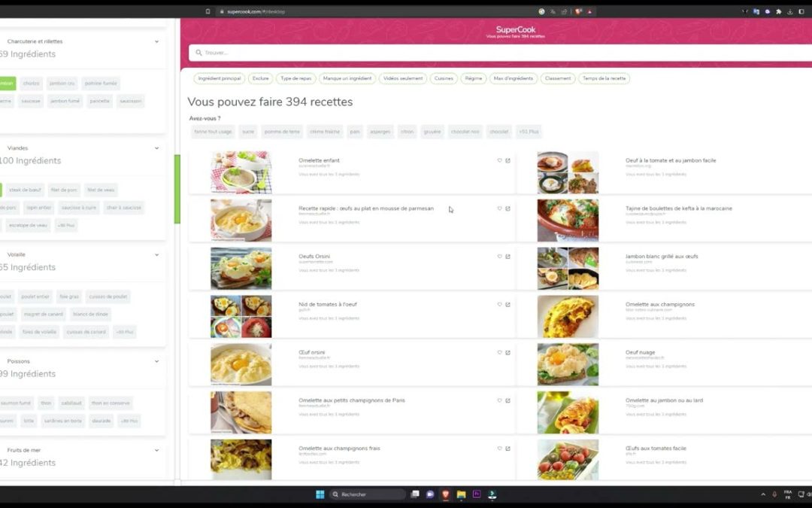Collapse the Volaille section chevron
Image resolution: width=812 pixels, height=508 pixels.
click(x=156, y=255)
